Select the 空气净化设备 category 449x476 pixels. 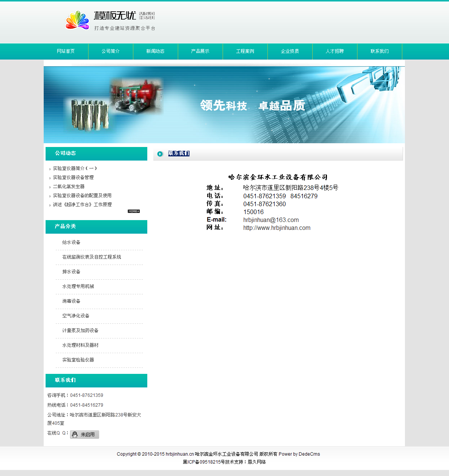pyautogui.click(x=76, y=316)
